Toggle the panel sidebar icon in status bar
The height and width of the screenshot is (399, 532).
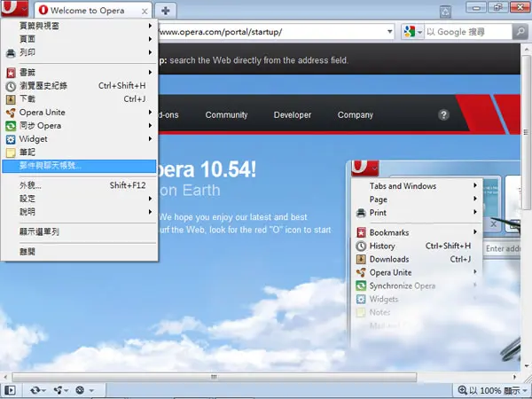tap(10, 390)
